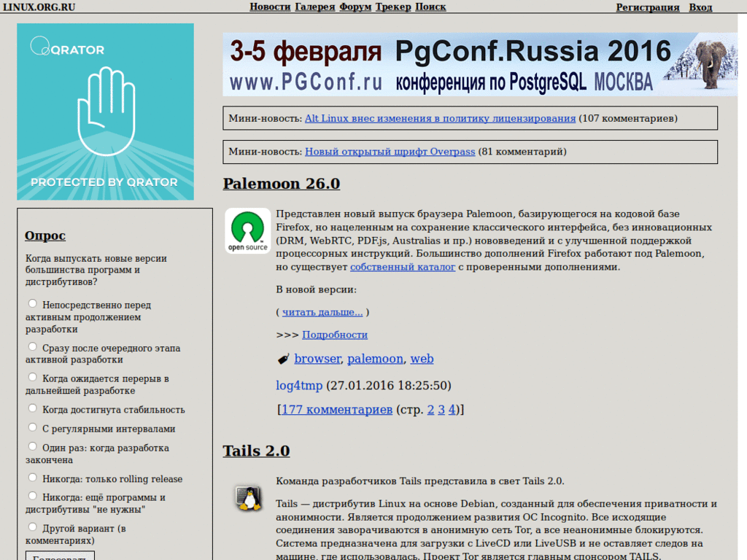The image size is (747, 560).
Task: Open the Palemoon 26.0 headline
Action: click(x=282, y=183)
